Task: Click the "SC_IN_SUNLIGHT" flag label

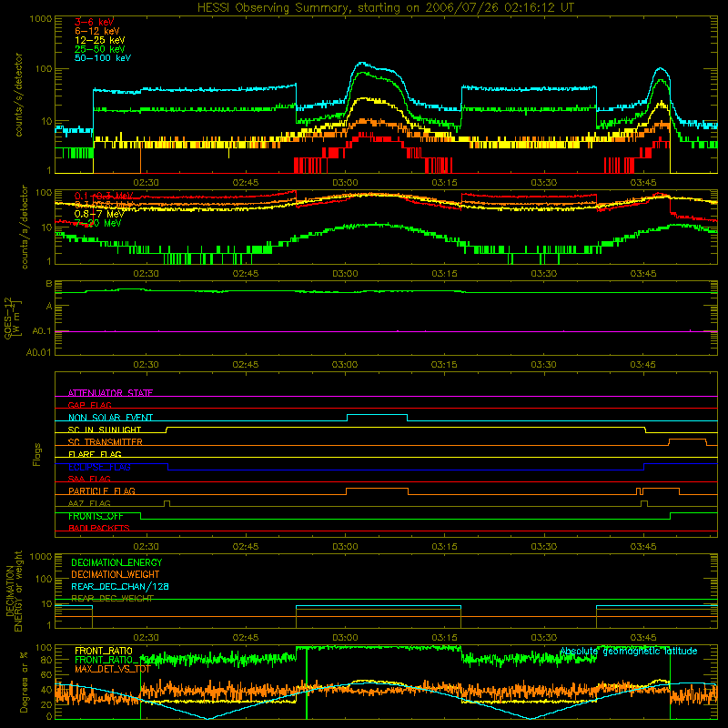Action: coord(105,430)
